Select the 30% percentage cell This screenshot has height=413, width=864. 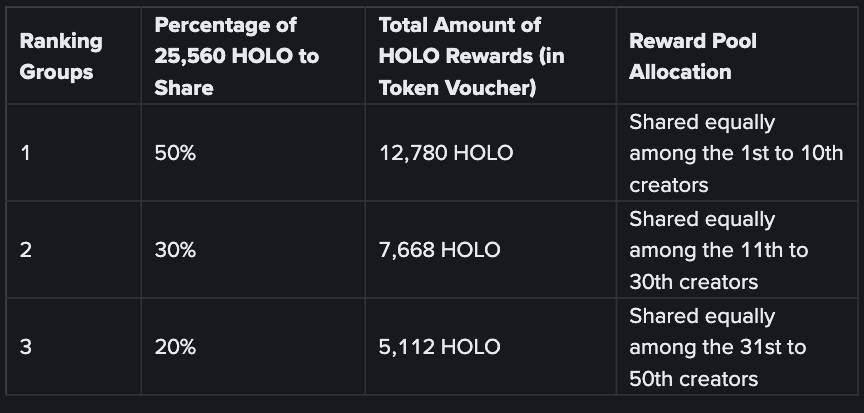click(175, 250)
